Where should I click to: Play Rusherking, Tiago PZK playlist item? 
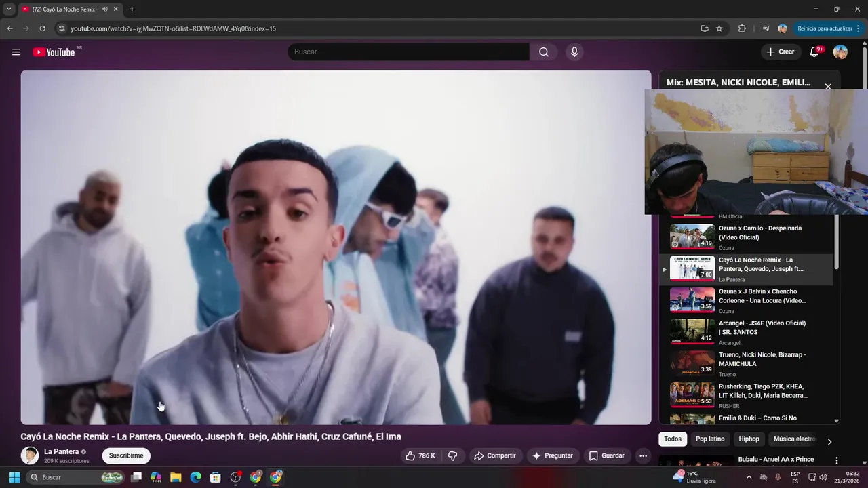coord(747,396)
